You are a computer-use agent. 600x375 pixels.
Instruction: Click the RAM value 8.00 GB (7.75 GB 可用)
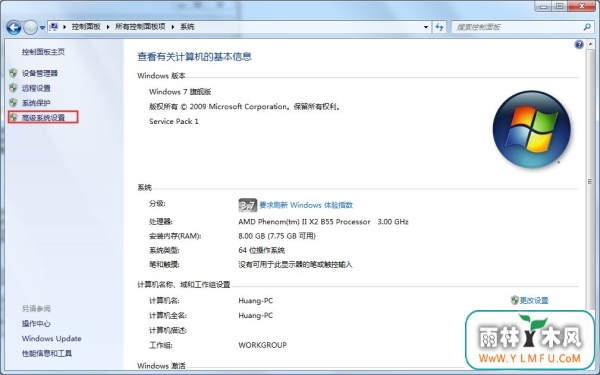click(x=277, y=236)
